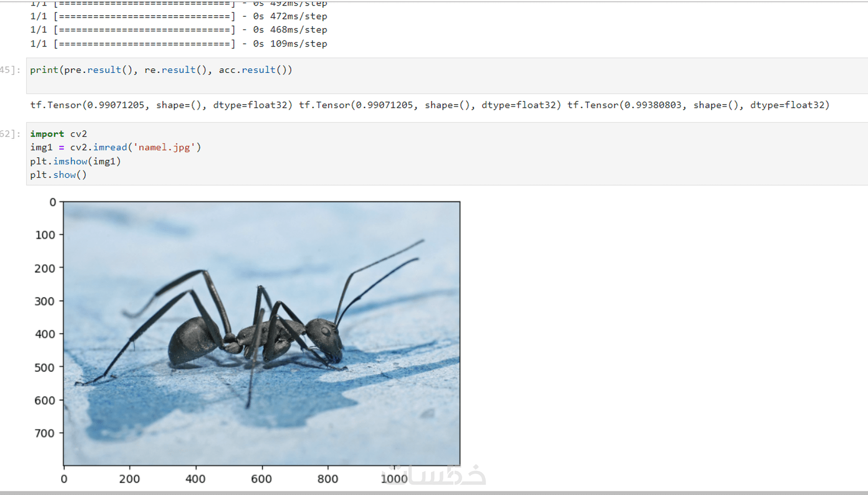
Task: Select the cell prompt numbered 45
Action: tap(10, 70)
